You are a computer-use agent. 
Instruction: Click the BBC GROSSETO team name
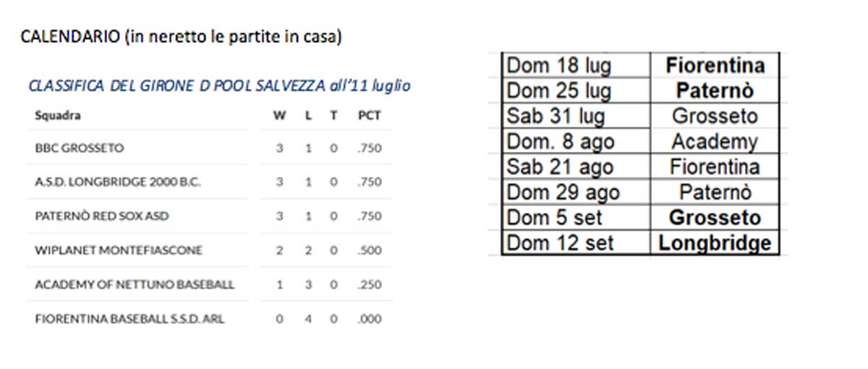pyautogui.click(x=80, y=148)
